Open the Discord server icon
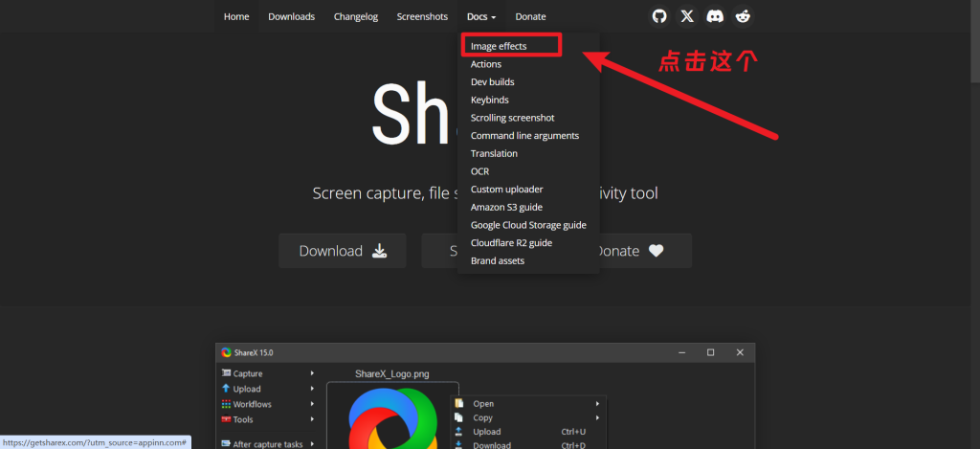 tap(715, 16)
